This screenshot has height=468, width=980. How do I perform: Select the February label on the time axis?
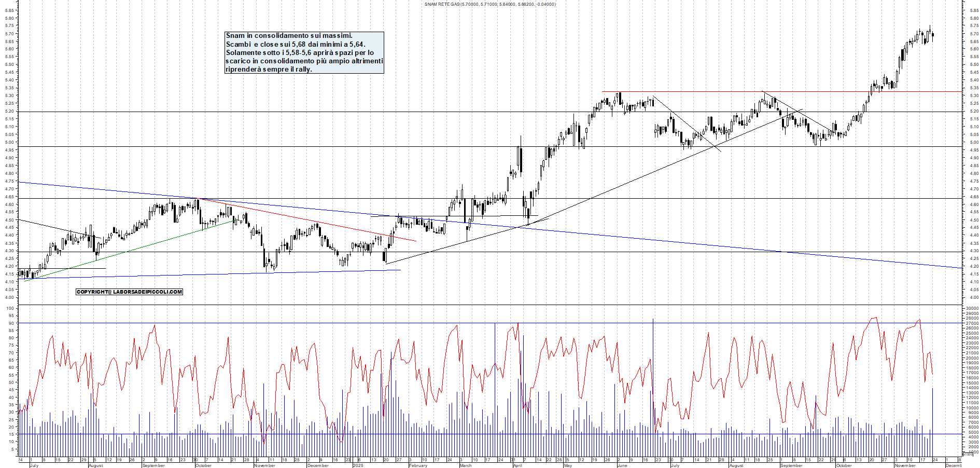click(x=418, y=465)
